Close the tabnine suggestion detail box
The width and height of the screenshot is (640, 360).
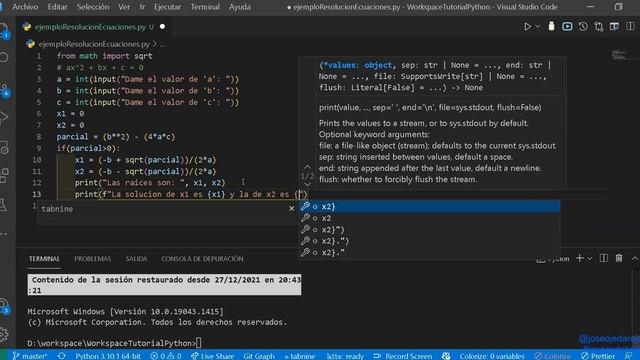pyautogui.click(x=291, y=208)
